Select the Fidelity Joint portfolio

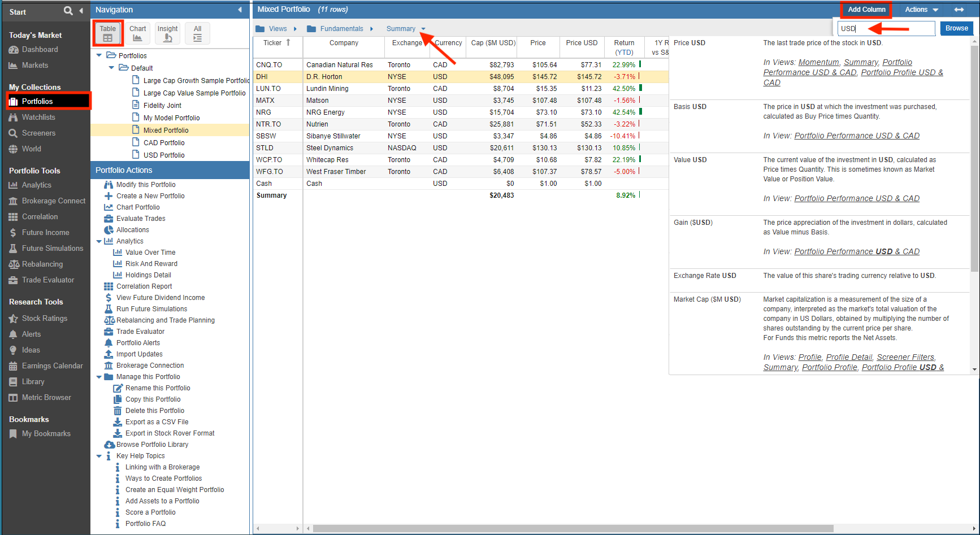coord(162,106)
